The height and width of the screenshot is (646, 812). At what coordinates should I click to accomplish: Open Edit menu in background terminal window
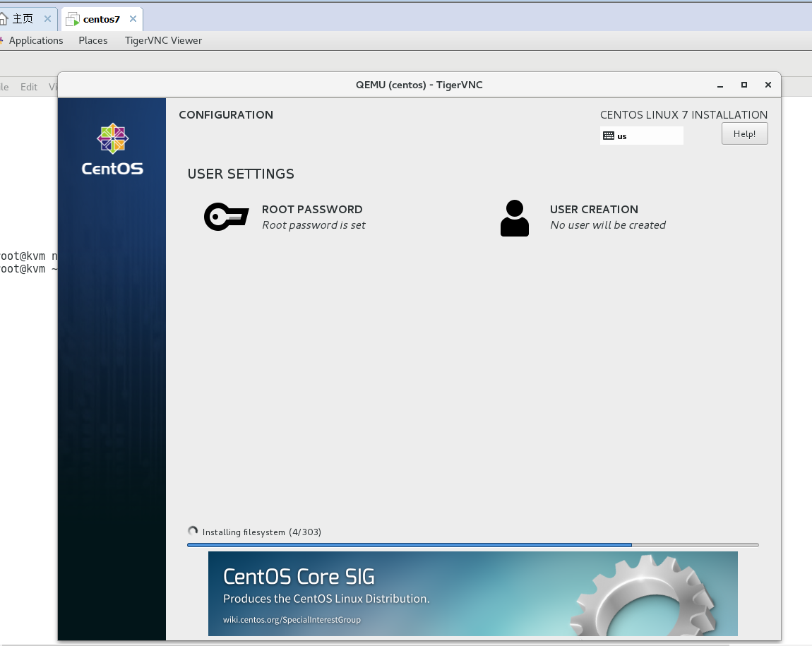coord(28,87)
